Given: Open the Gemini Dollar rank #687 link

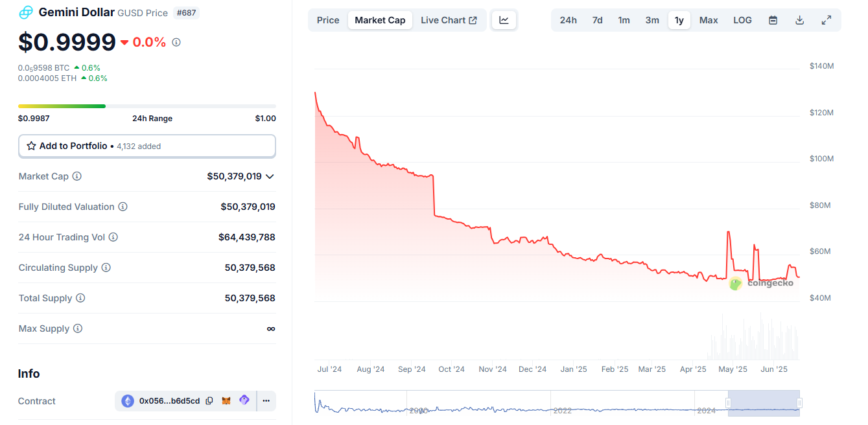Looking at the screenshot, I should [x=186, y=12].
